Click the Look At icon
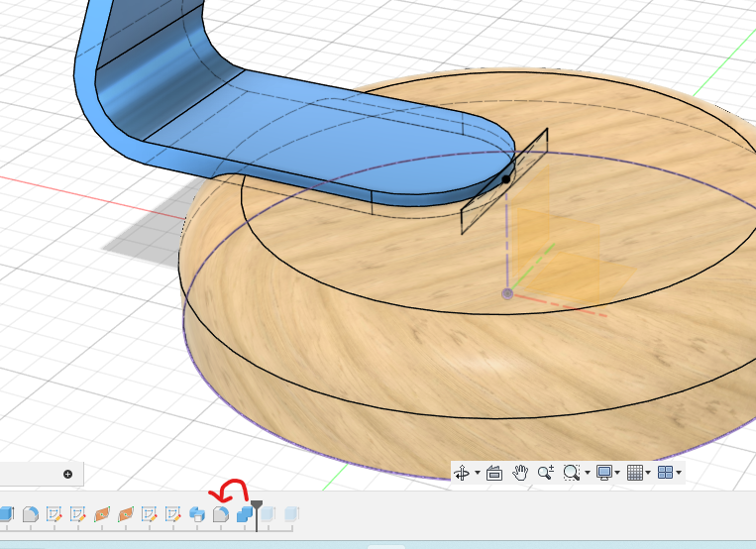 coord(494,474)
